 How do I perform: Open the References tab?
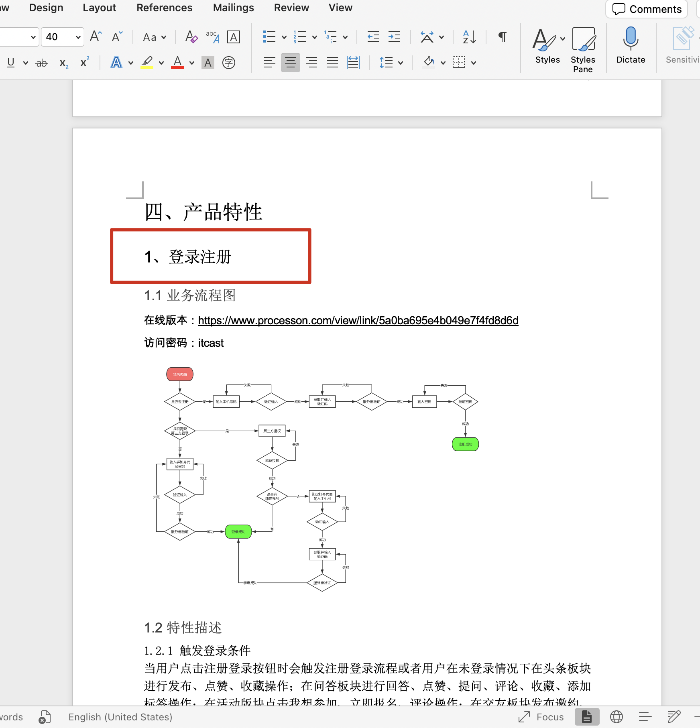pos(164,8)
